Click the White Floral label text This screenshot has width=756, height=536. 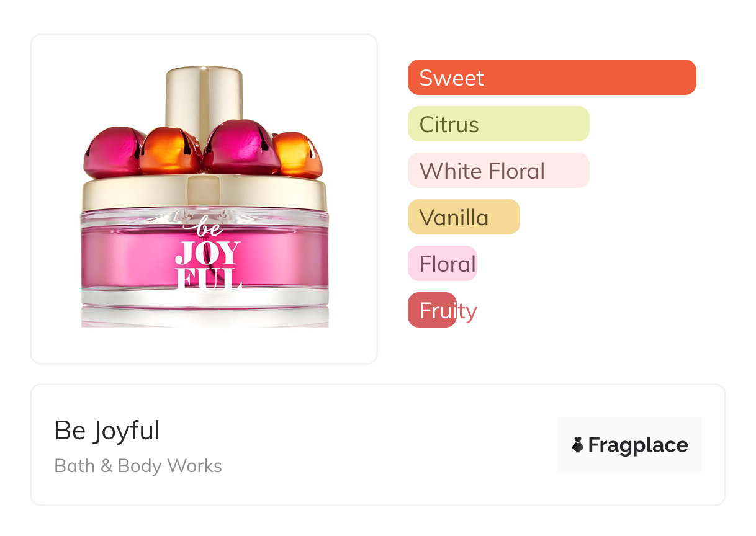[x=482, y=171]
